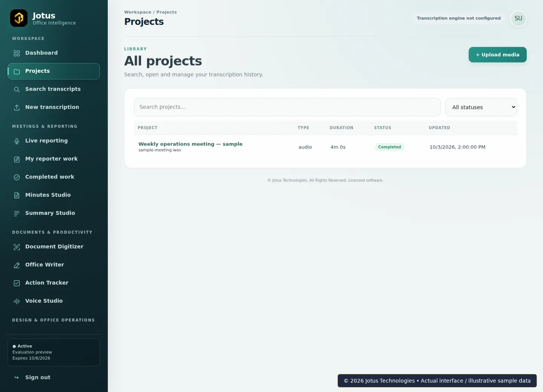Click Transcription engine not configured notice
This screenshot has width=543, height=392.
[459, 18]
